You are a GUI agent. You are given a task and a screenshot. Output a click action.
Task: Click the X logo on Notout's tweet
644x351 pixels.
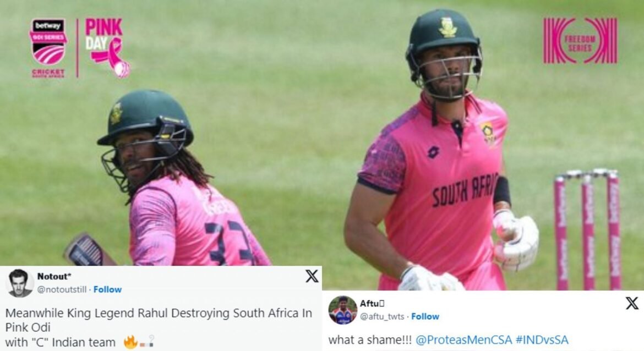pos(312,276)
